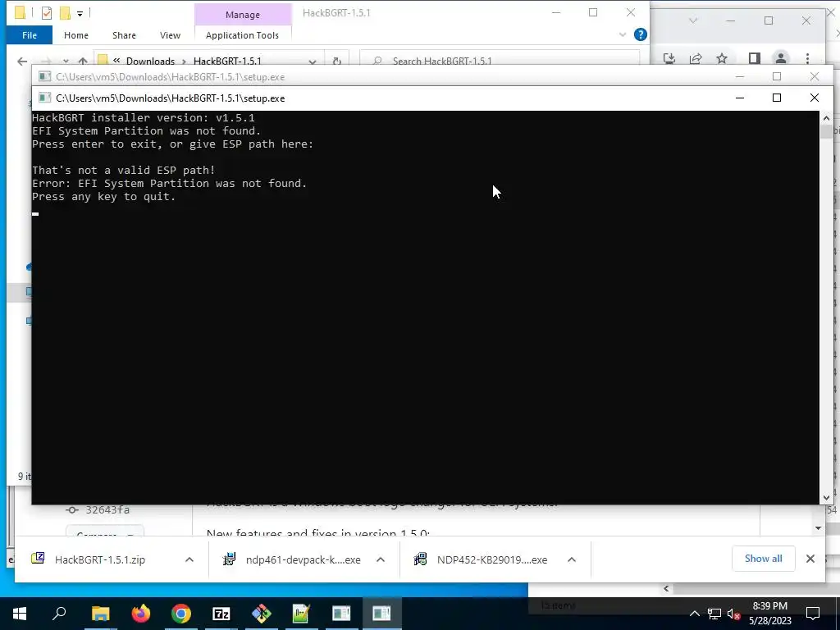The width and height of the screenshot is (840, 630).
Task: Expand options for HackBGRT-1.5.1.zip download
Action: coord(189,559)
